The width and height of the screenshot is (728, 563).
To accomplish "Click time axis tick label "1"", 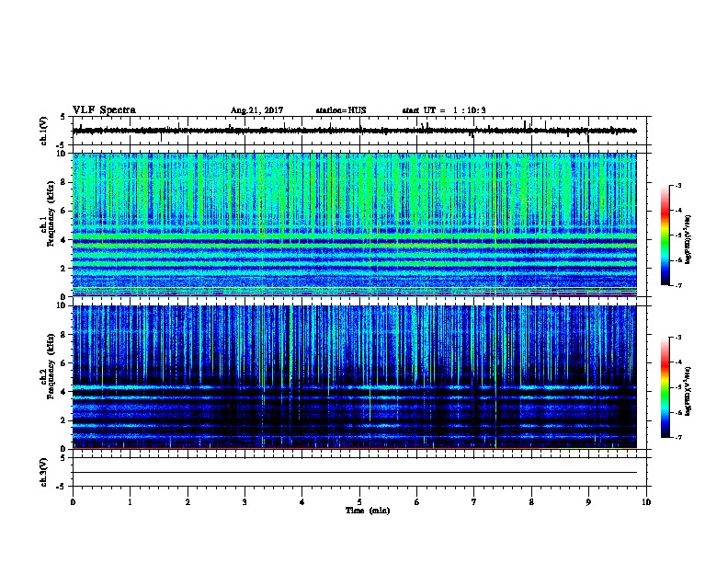I will tap(130, 502).
